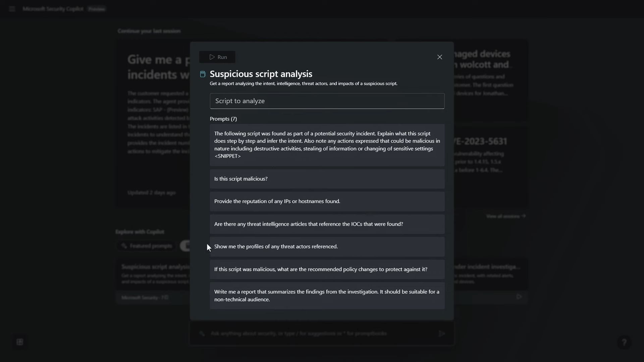Click the hamburger menu icon
Screen dimensions: 644x362
pyautogui.click(x=12, y=9)
